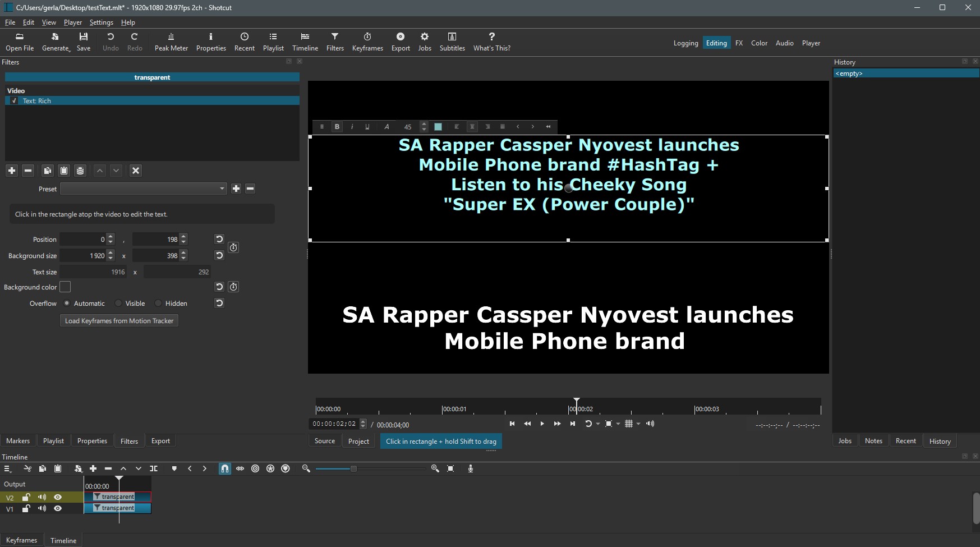Increase Background size height with stepper
The height and width of the screenshot is (547, 980).
(x=183, y=252)
